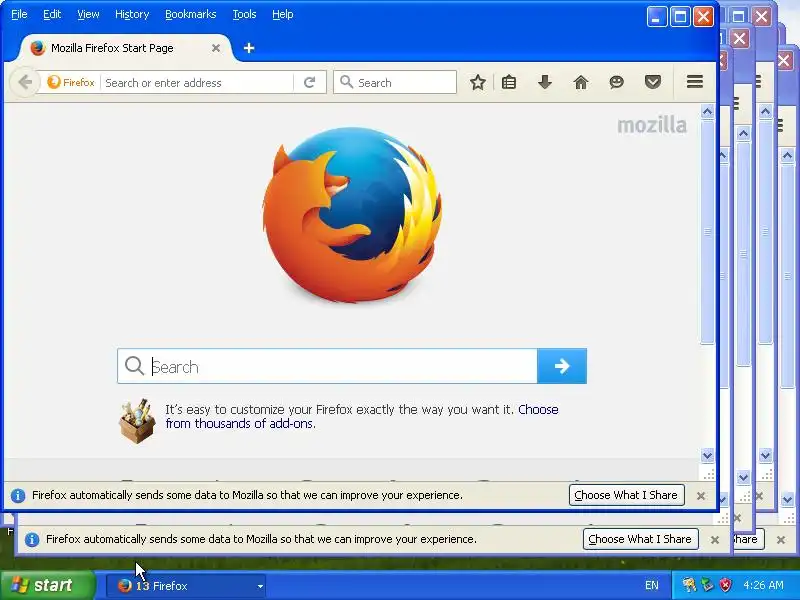Open the File menu
Viewport: 800px width, 600px height.
point(19,14)
